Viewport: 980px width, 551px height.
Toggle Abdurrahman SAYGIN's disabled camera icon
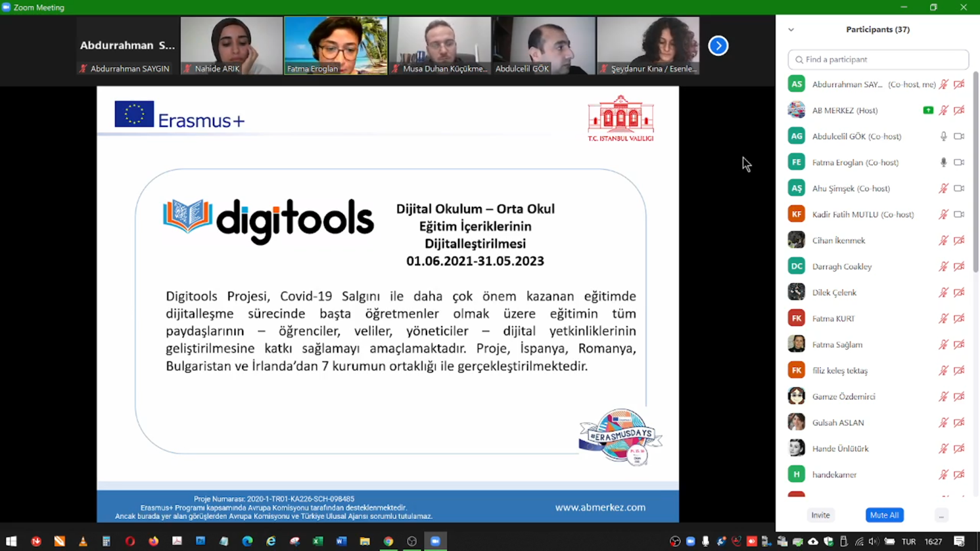coord(959,84)
